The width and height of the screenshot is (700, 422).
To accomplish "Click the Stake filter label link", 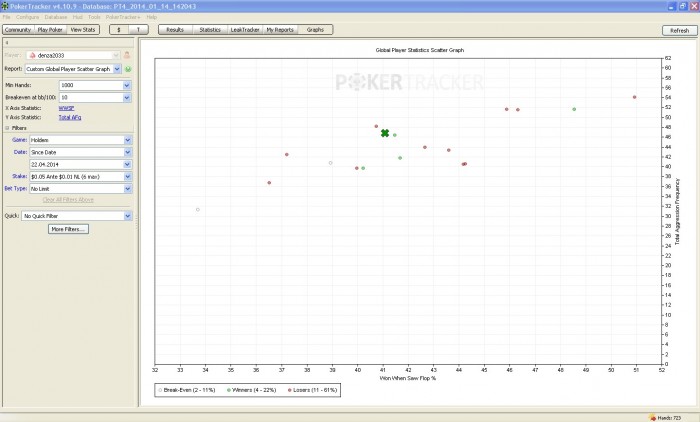I will coord(20,176).
